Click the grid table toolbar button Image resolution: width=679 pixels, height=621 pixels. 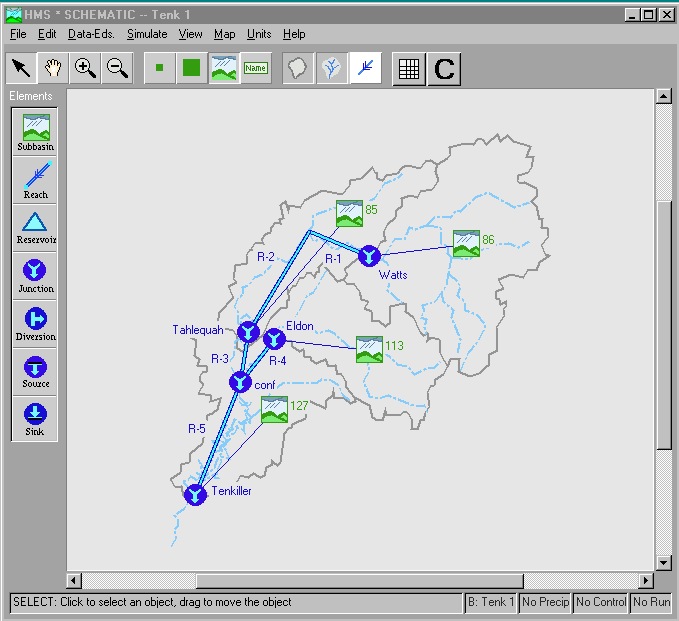tap(409, 69)
